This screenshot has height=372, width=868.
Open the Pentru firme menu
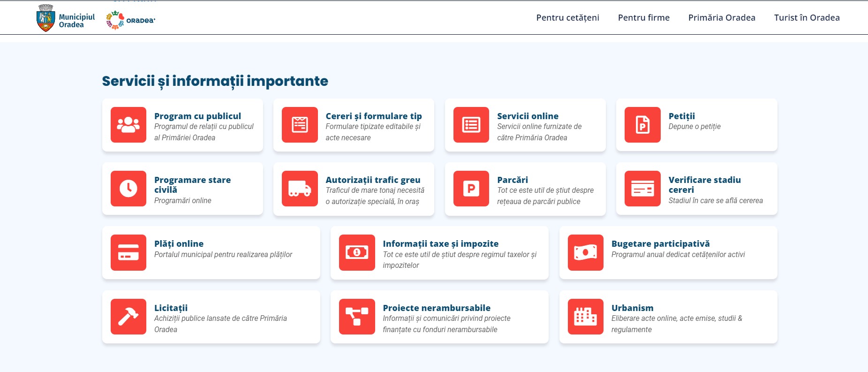pyautogui.click(x=643, y=18)
